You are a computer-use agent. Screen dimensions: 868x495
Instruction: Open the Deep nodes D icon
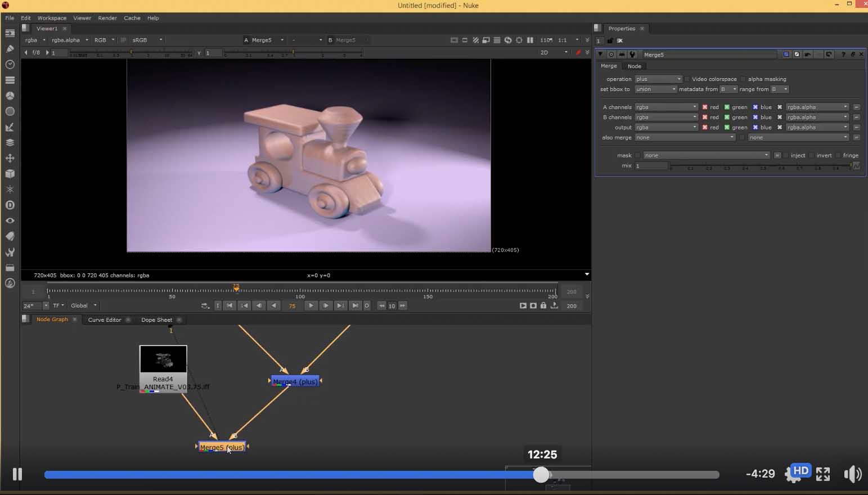[10, 205]
